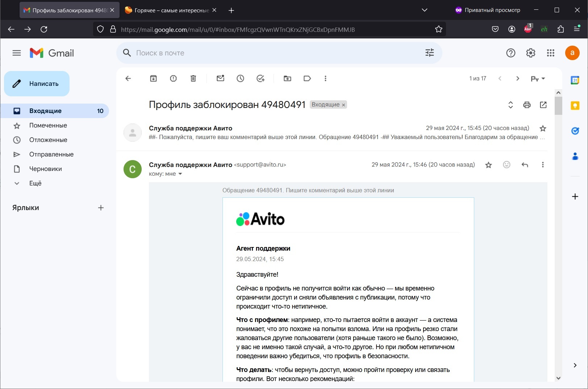588x389 pixels.
Task: Mark the email as unread
Action: [x=221, y=78]
